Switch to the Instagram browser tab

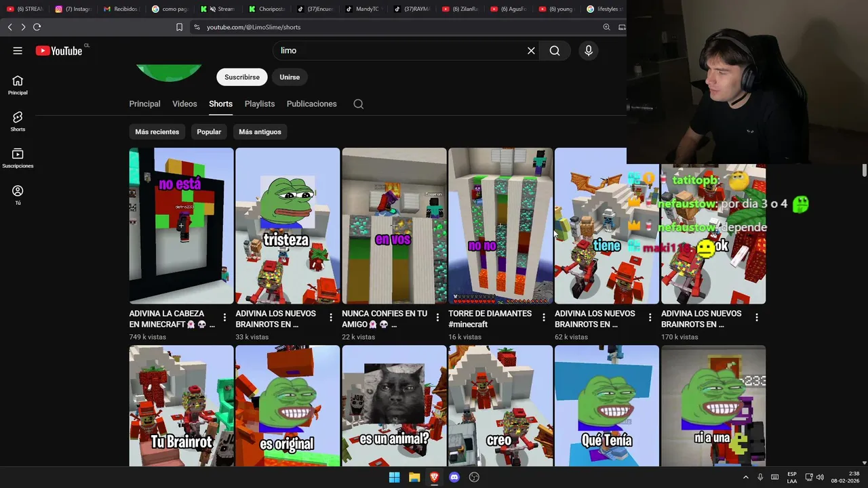click(73, 9)
